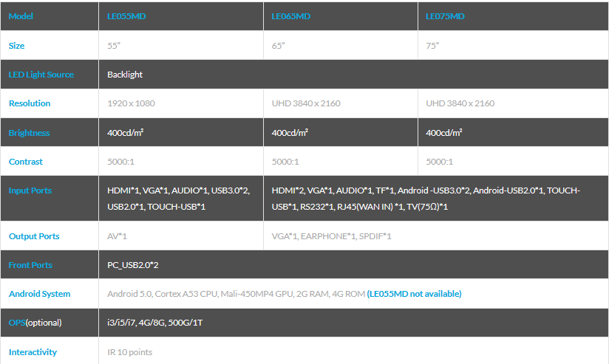Click the 'AV*1' output cell
609x364 pixels.
point(117,236)
